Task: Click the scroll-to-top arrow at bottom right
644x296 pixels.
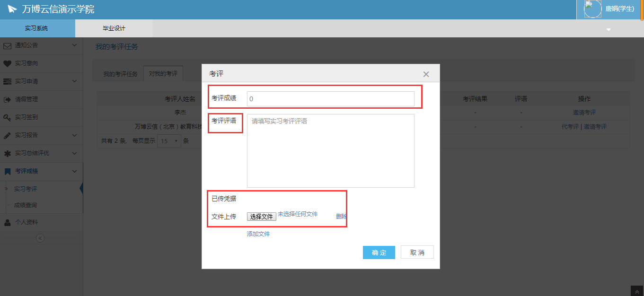Action: pos(637,291)
